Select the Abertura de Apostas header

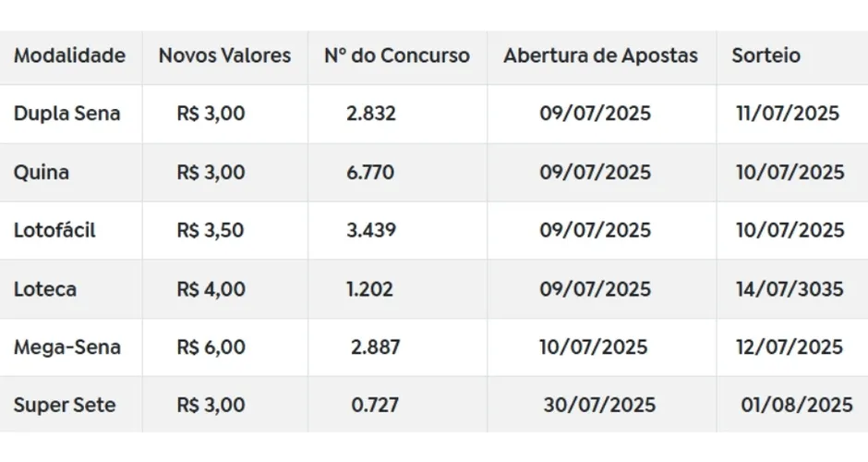(600, 55)
